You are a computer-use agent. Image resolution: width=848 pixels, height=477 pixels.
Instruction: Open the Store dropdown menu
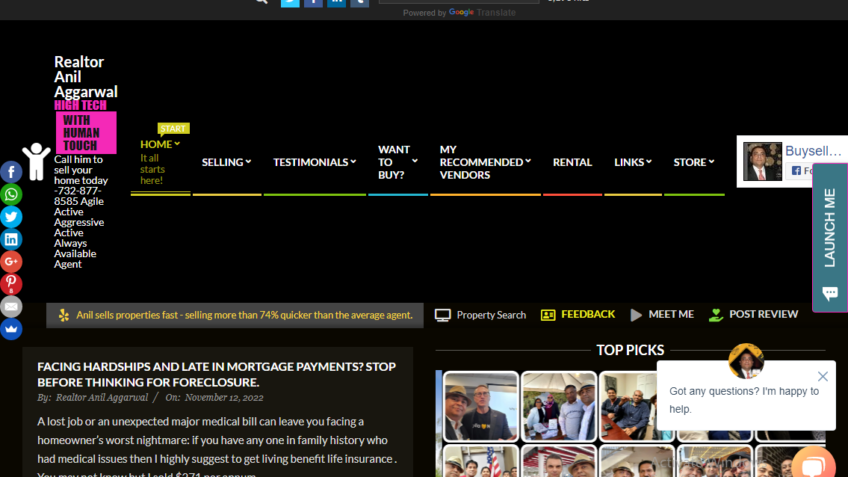click(x=693, y=162)
